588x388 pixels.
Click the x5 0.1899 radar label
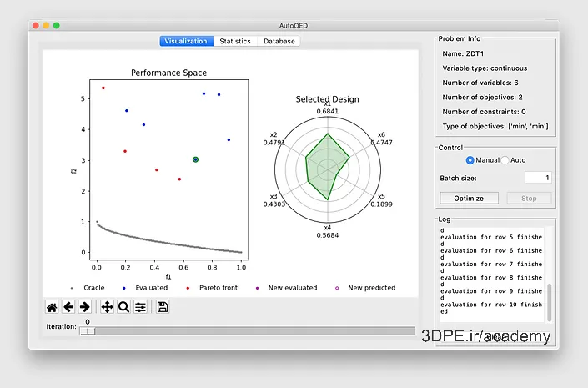pyautogui.click(x=381, y=200)
